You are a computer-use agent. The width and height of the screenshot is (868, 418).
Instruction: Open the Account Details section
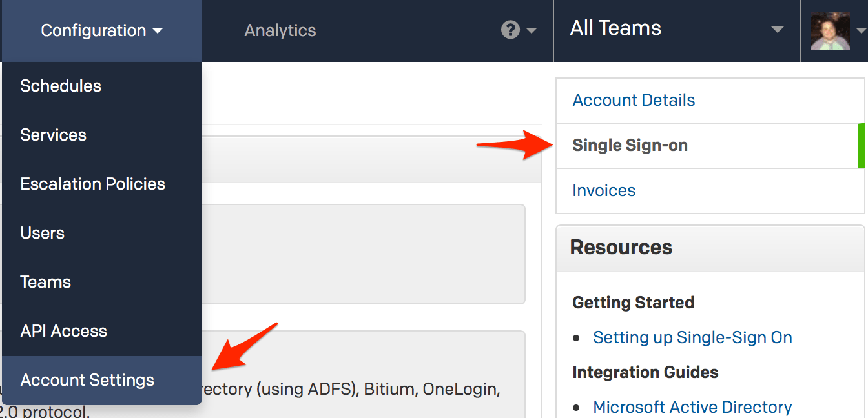pos(634,101)
